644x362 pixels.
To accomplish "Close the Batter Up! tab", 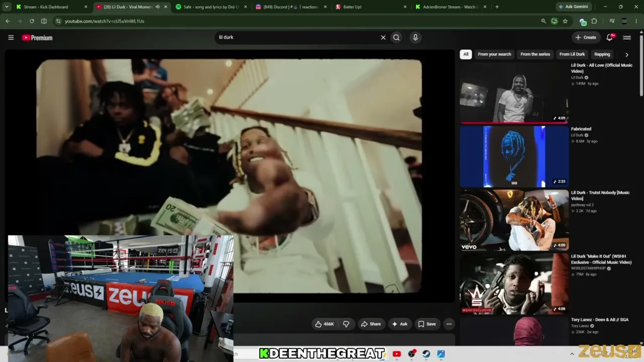I will pyautogui.click(x=405, y=7).
